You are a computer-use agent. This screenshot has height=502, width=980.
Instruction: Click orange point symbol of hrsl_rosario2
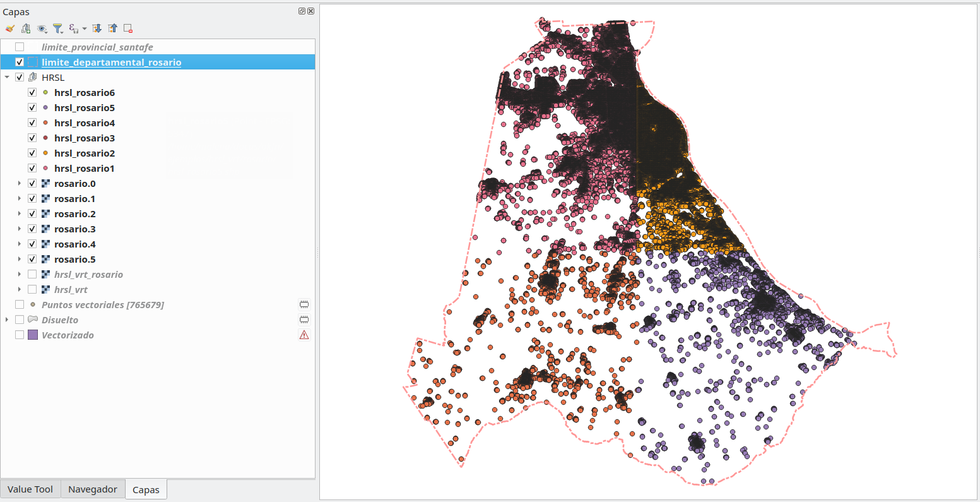[45, 153]
